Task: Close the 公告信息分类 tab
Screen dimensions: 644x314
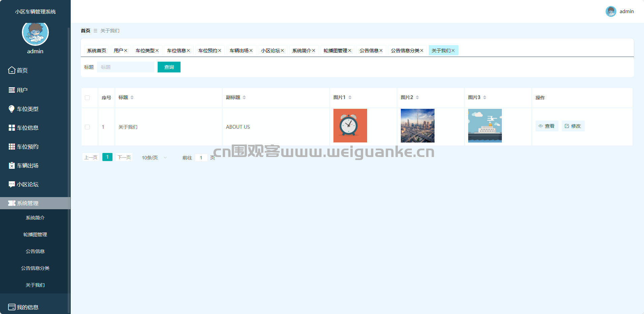Action: point(422,51)
